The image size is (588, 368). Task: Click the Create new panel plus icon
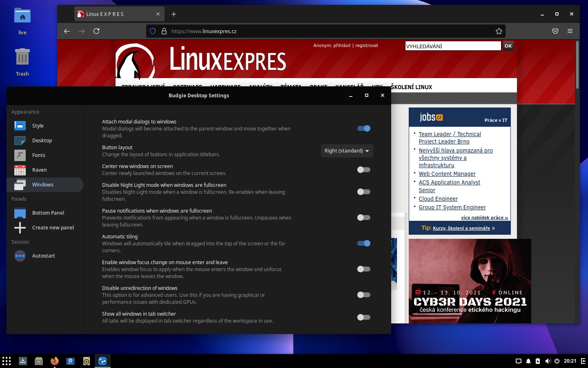[20, 227]
